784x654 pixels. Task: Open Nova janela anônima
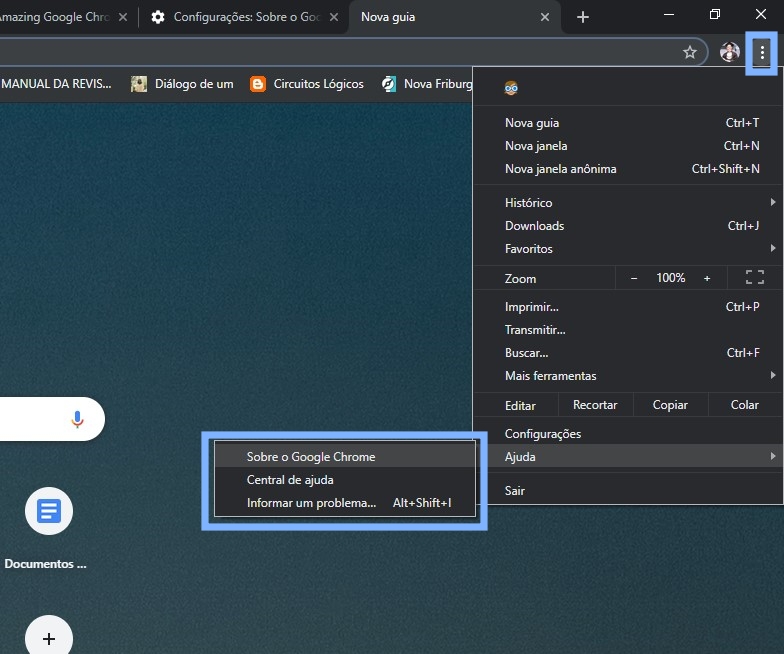coord(628,169)
